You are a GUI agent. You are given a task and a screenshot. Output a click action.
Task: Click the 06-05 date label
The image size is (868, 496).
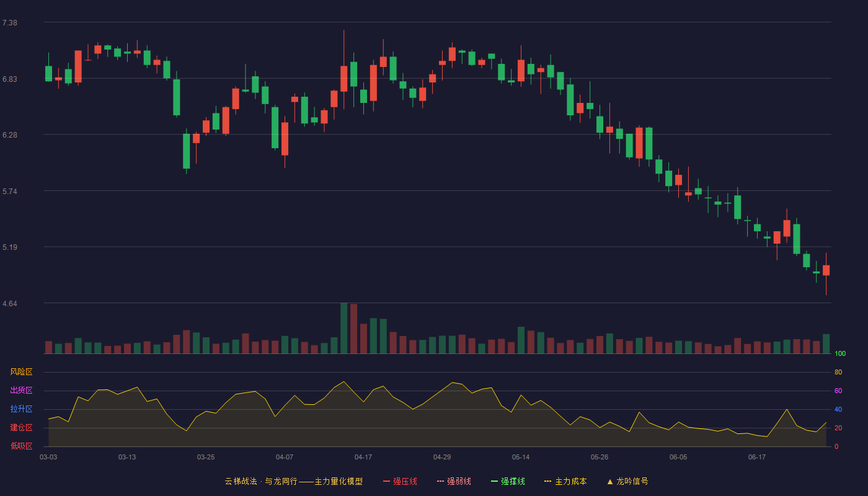pos(678,457)
